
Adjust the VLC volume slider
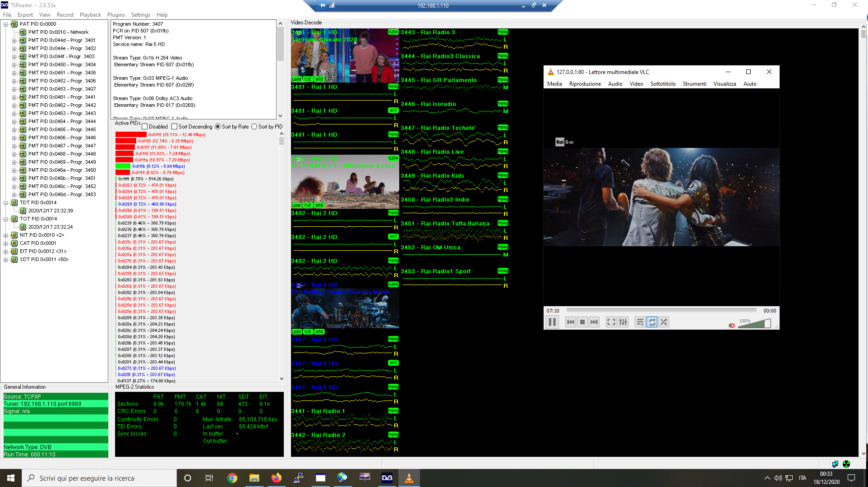754,323
